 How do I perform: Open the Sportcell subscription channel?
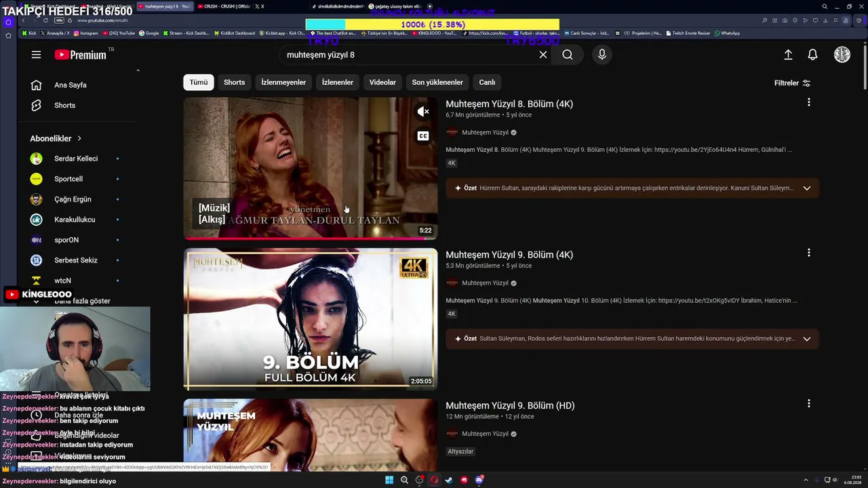click(68, 179)
